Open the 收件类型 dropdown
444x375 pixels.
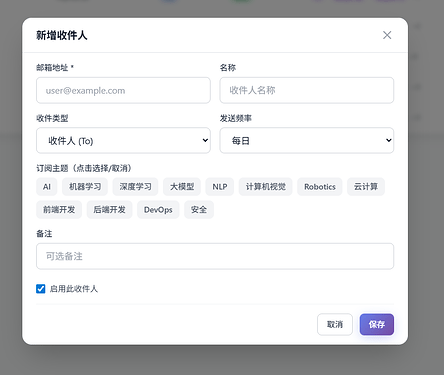click(123, 140)
